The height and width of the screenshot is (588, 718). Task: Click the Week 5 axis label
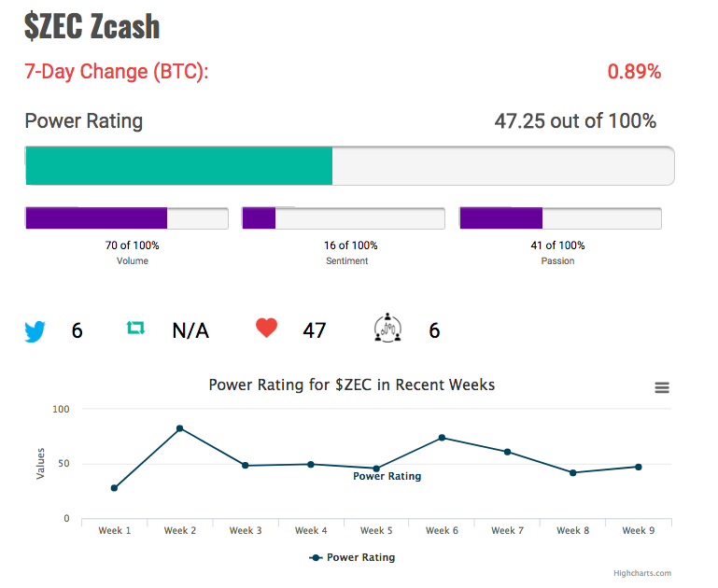coord(376,530)
